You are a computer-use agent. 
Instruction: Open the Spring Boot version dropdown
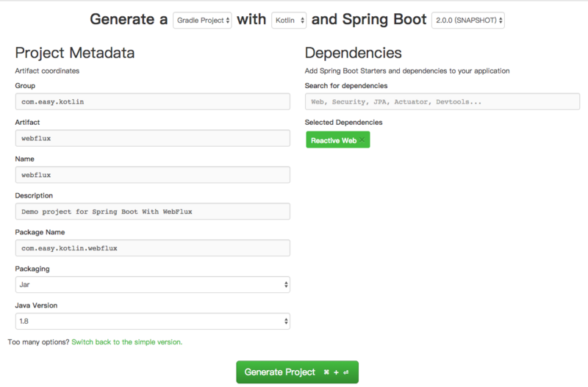[x=468, y=21]
